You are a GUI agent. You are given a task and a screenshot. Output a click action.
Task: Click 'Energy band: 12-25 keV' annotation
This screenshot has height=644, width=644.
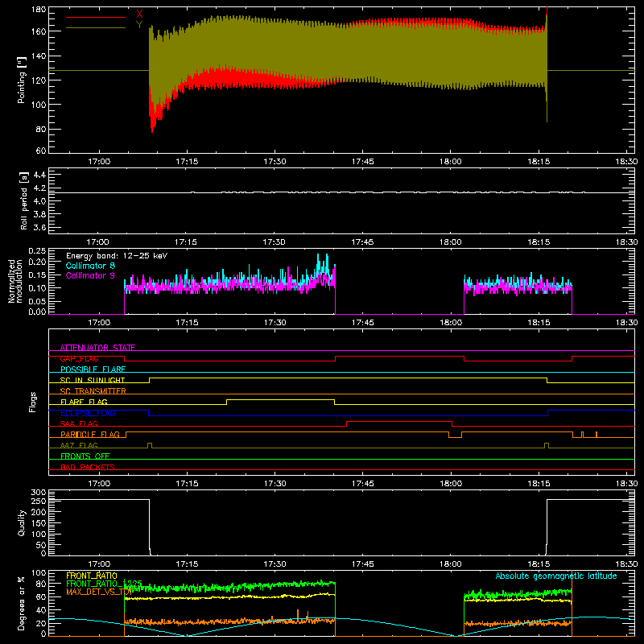click(x=117, y=256)
